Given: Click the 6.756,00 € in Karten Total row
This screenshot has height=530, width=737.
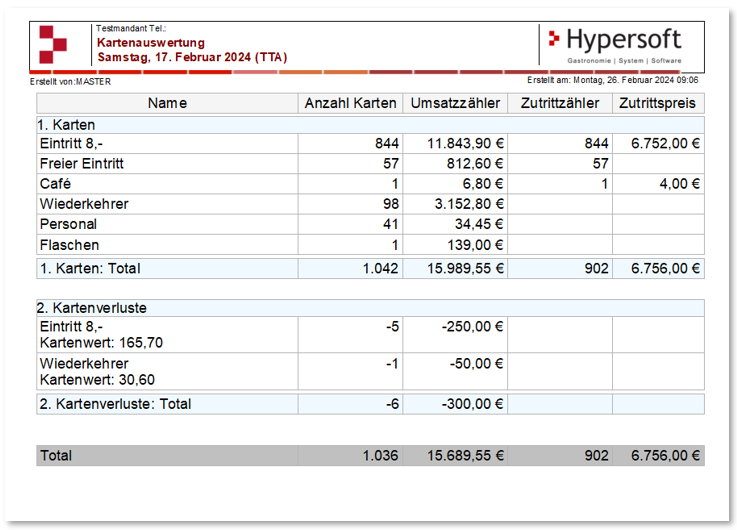Looking at the screenshot, I should (x=666, y=269).
